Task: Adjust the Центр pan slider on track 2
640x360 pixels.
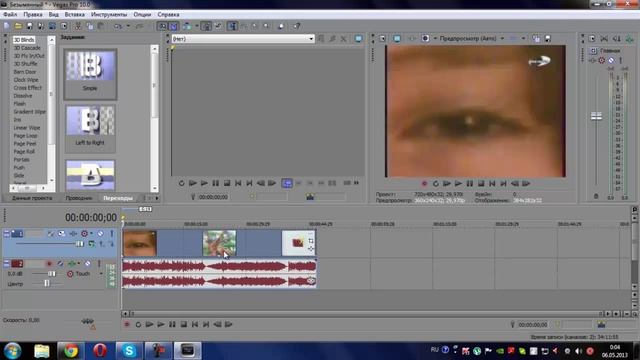Action: (47, 283)
